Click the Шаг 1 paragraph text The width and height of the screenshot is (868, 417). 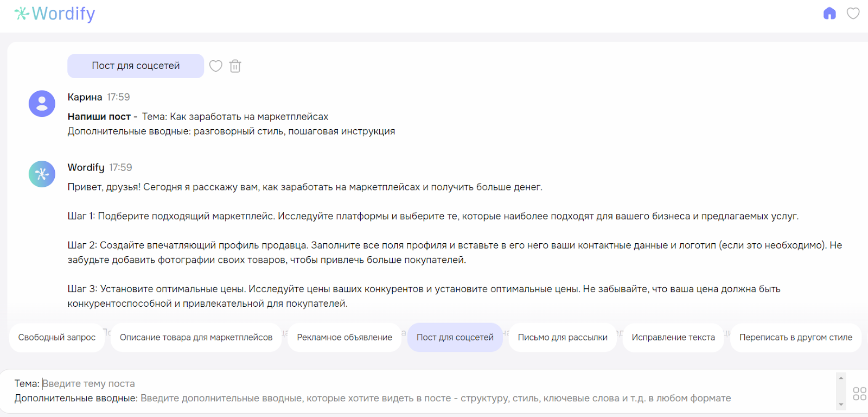433,216
